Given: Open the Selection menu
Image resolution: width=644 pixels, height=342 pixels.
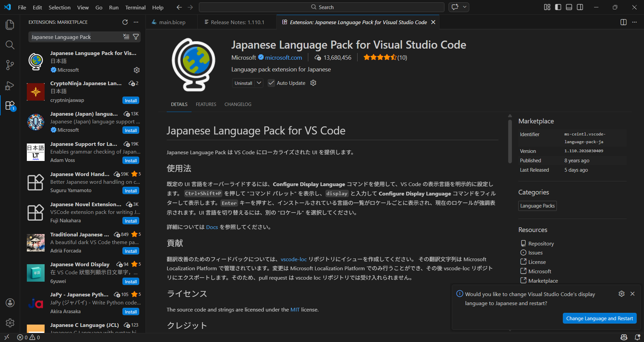Looking at the screenshot, I should click(x=60, y=7).
